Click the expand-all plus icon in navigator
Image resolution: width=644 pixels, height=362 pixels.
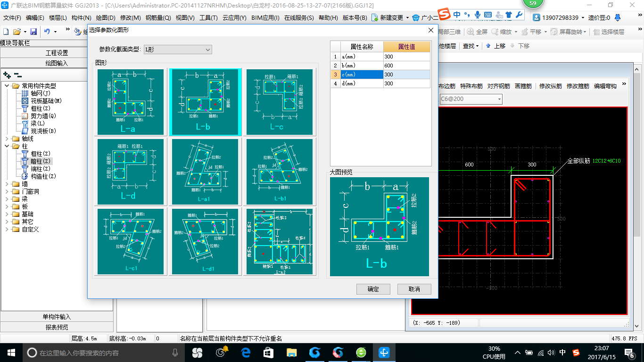pyautogui.click(x=7, y=74)
